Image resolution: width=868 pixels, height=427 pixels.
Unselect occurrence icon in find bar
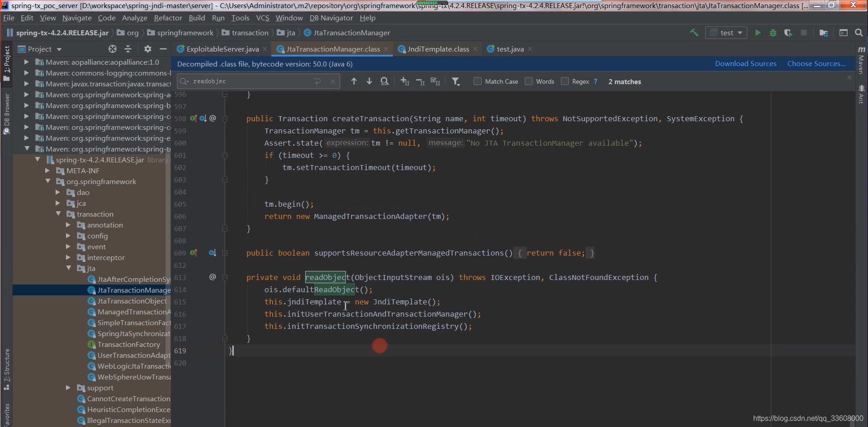[420, 81]
